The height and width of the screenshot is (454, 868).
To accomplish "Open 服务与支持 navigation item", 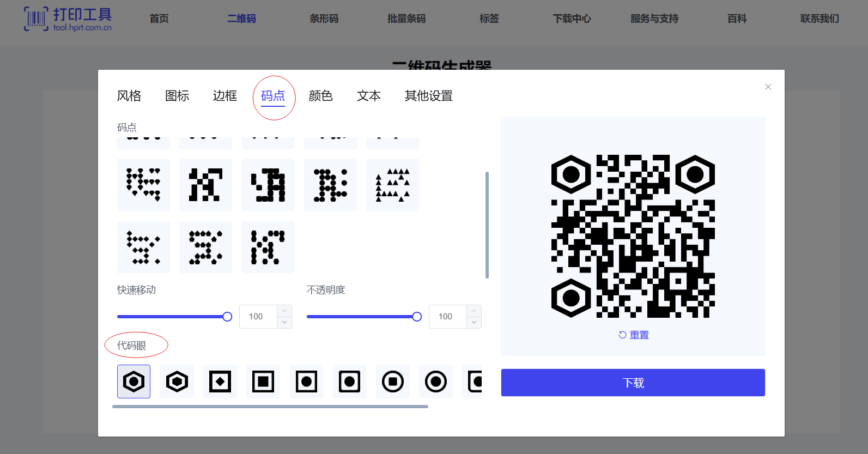I will [x=654, y=19].
